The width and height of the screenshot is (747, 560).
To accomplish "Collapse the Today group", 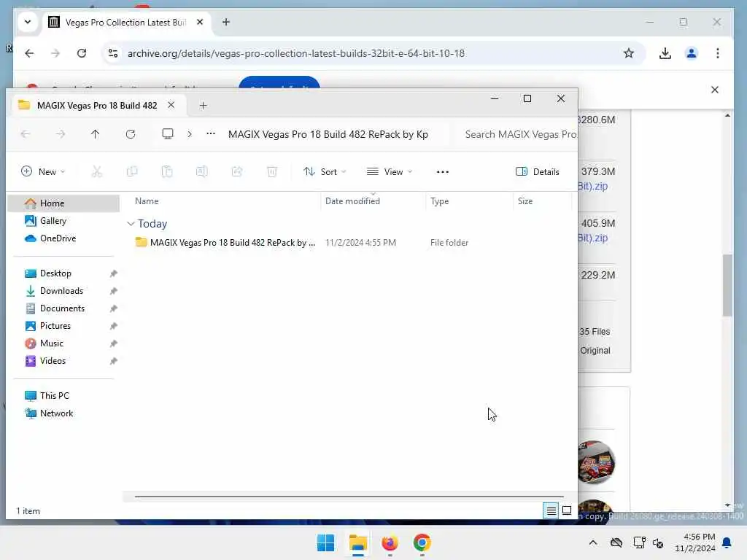I will tap(131, 224).
